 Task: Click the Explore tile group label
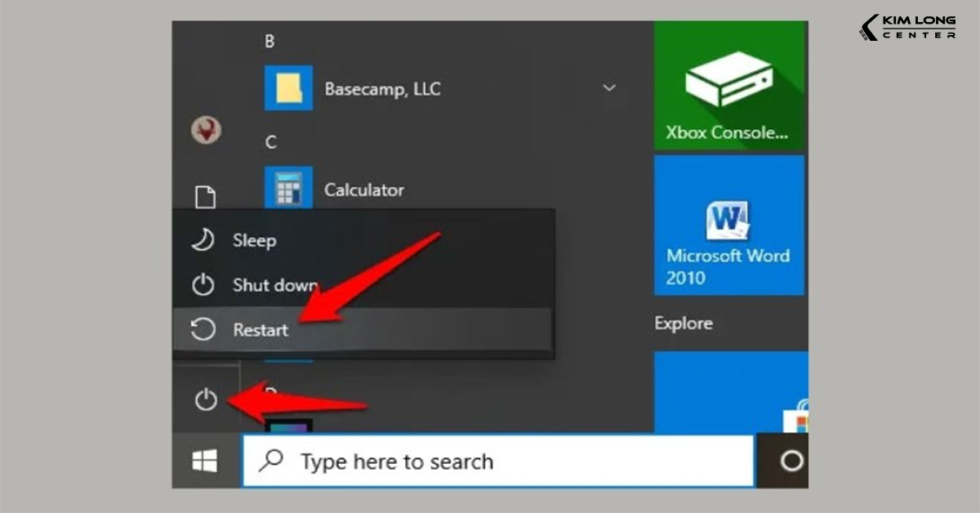(684, 323)
